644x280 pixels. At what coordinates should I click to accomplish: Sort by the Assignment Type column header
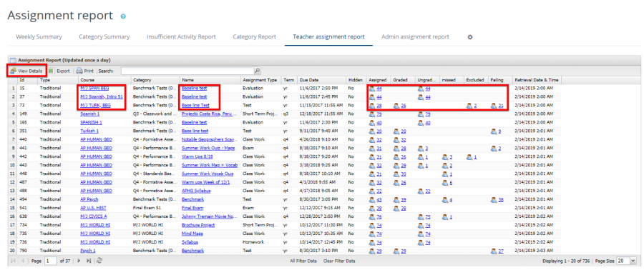261,80
